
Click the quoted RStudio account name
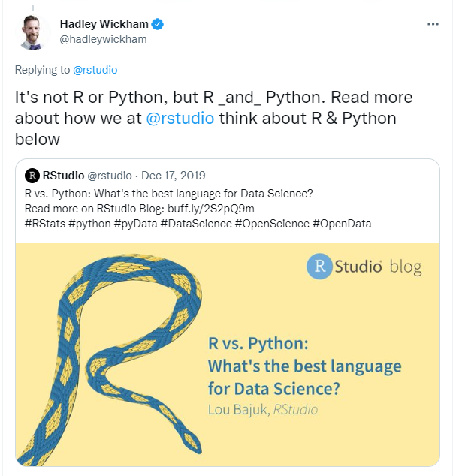[x=65, y=176]
